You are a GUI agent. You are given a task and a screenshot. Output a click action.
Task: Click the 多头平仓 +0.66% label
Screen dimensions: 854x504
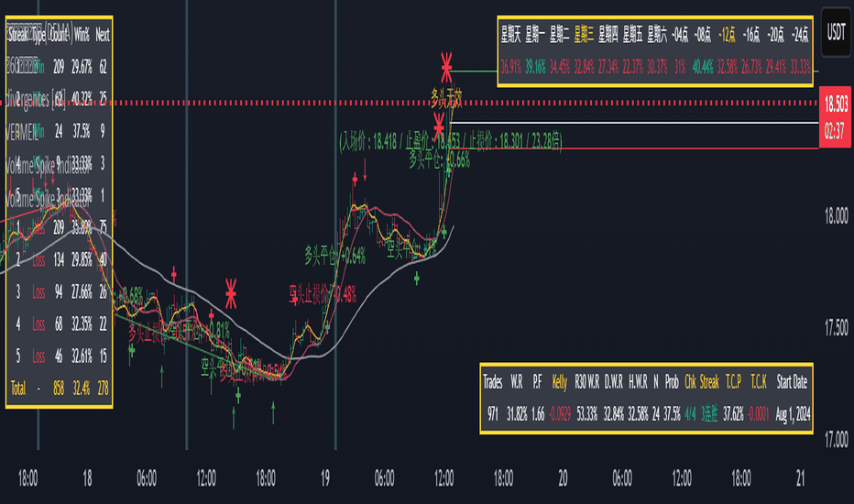tap(439, 160)
